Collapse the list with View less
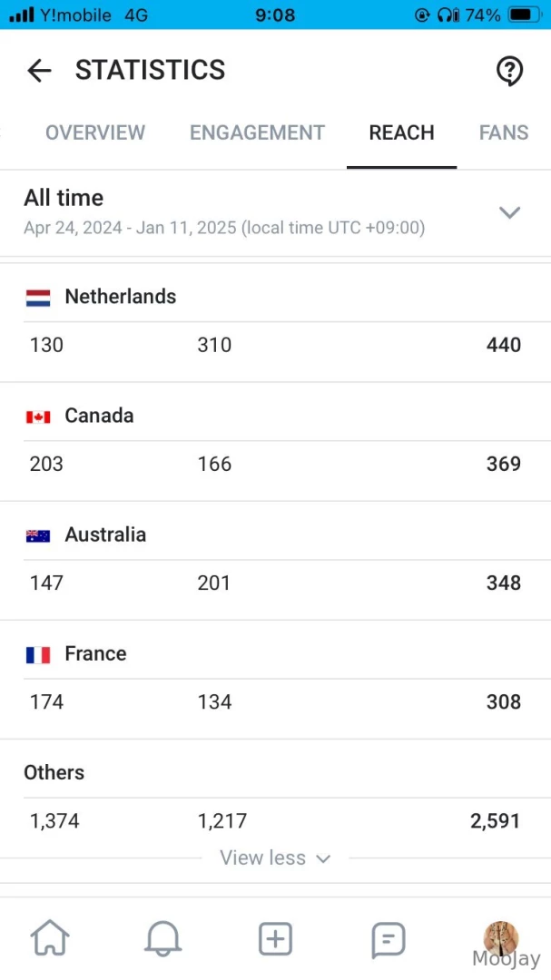551x980 pixels. (x=275, y=857)
